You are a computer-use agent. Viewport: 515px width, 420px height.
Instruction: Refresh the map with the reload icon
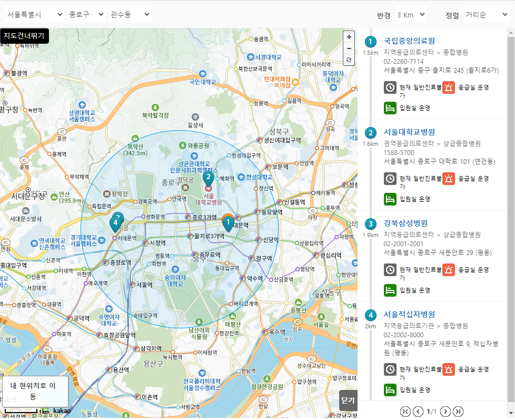[x=349, y=60]
